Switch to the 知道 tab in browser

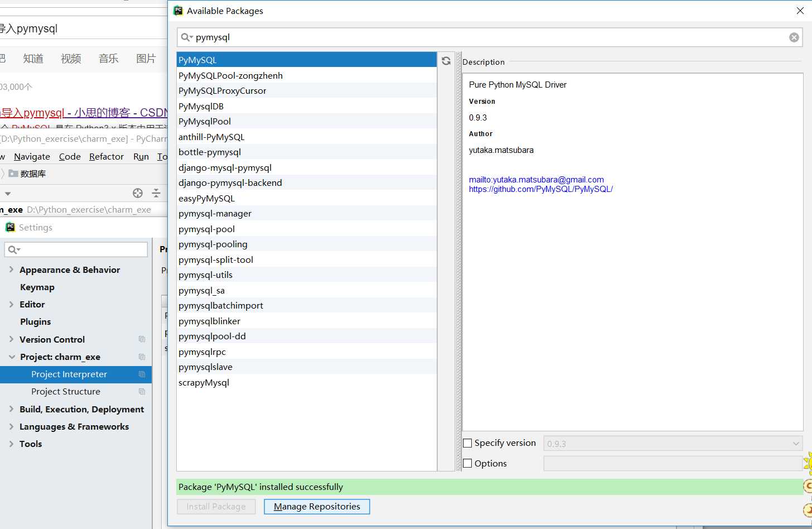(x=33, y=59)
